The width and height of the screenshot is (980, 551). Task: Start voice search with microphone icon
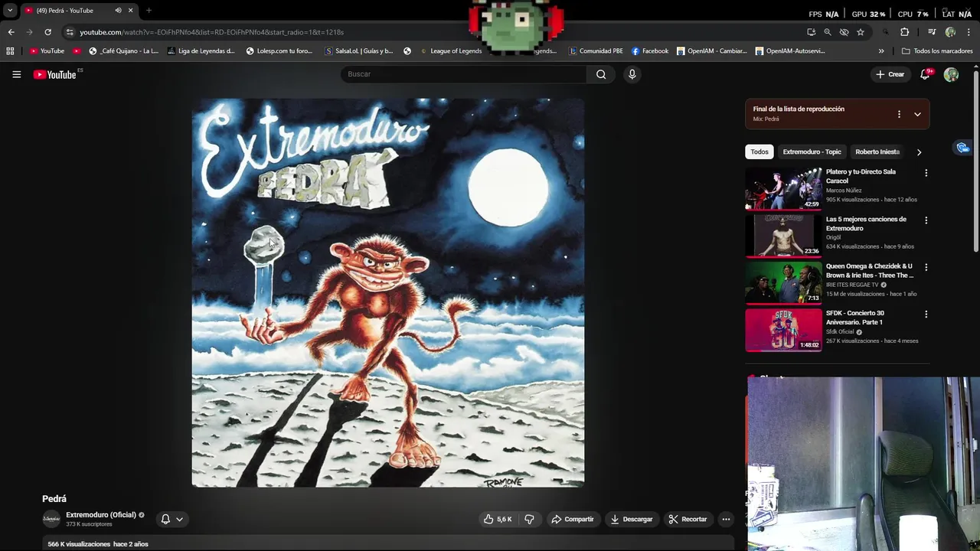pos(632,74)
